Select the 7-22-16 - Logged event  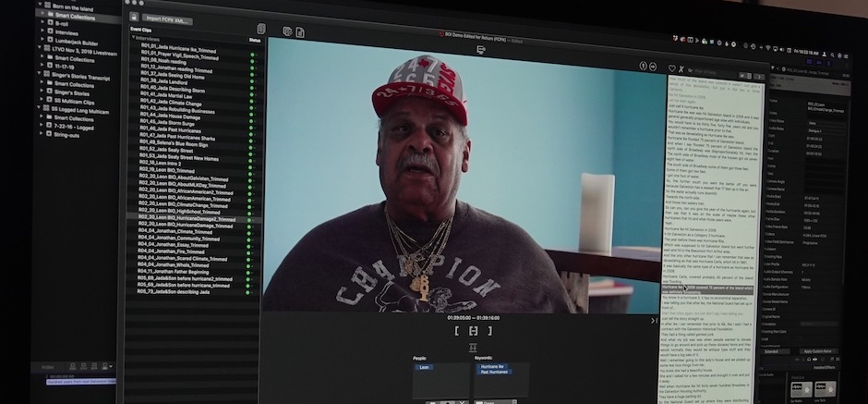coord(74,127)
